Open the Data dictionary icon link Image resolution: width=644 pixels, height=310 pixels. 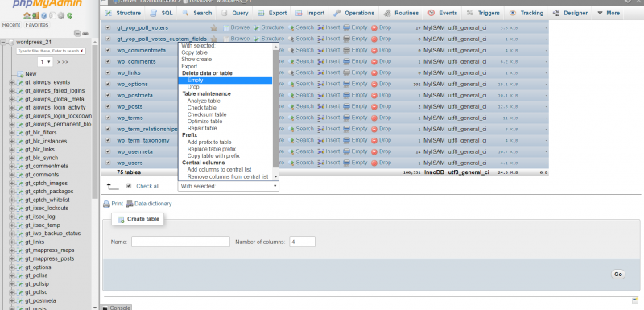coord(130,204)
